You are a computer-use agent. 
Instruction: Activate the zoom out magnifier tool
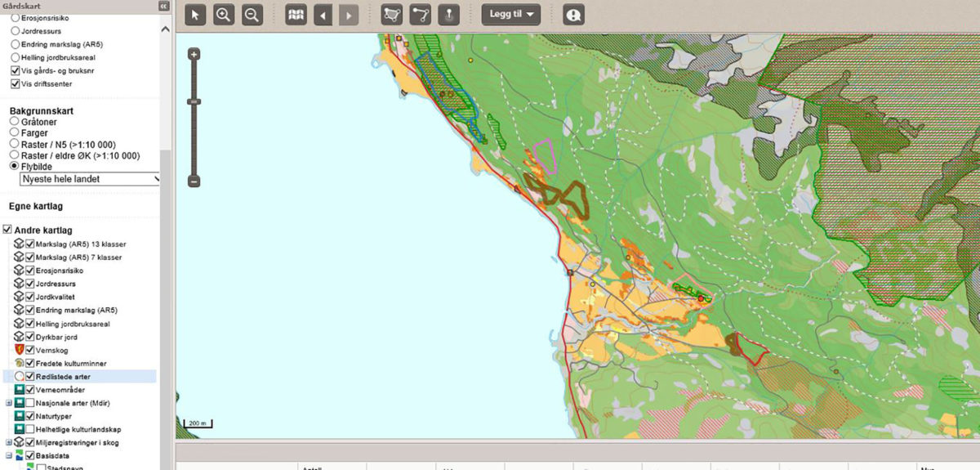[252, 14]
